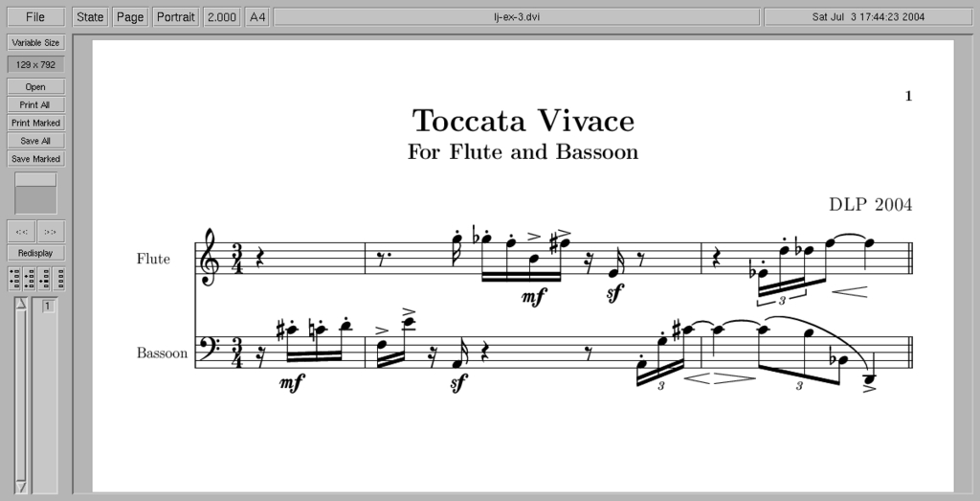Toggle mark on the current page
This screenshot has width=980, height=501.
(x=43, y=279)
